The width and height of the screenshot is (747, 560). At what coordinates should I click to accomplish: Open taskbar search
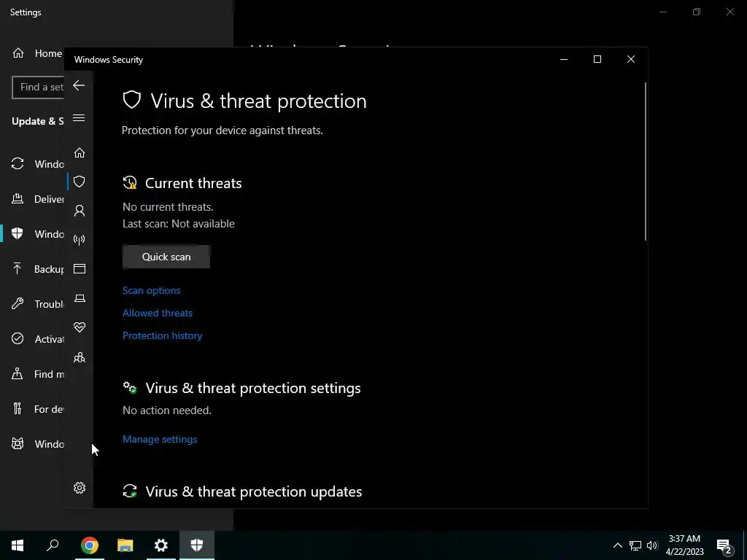point(53,545)
